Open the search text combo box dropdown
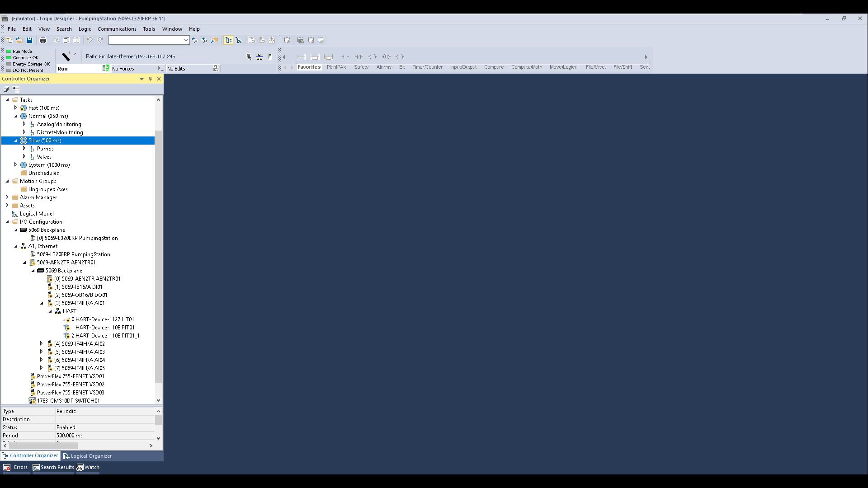This screenshot has height=488, width=868. [x=185, y=40]
